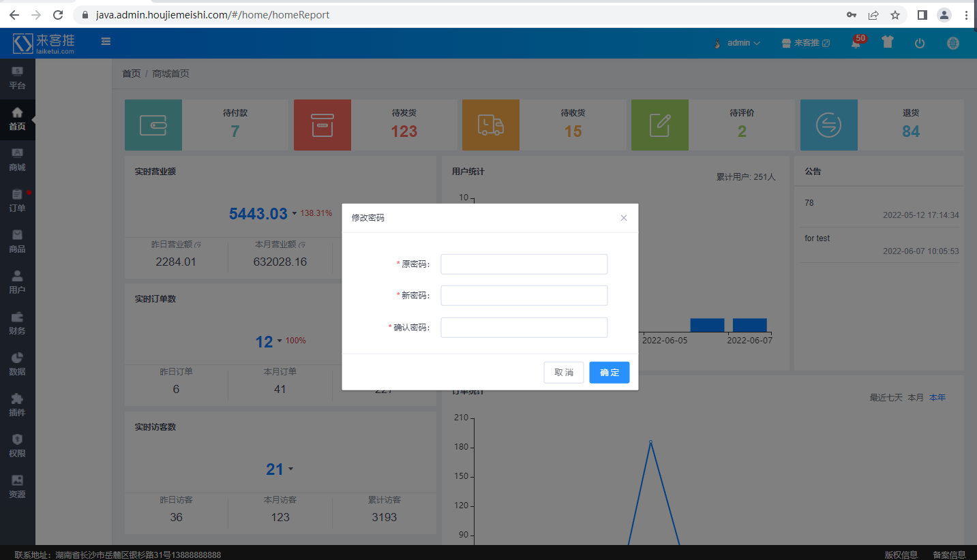977x560 pixels.
Task: Click the 备案信息 footer link
Action: 949,555
